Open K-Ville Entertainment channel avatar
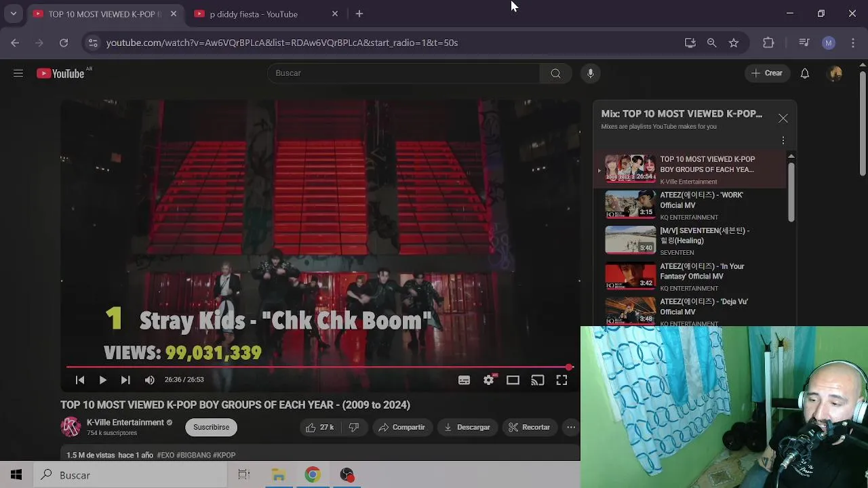Image resolution: width=868 pixels, height=488 pixels. coord(71,427)
